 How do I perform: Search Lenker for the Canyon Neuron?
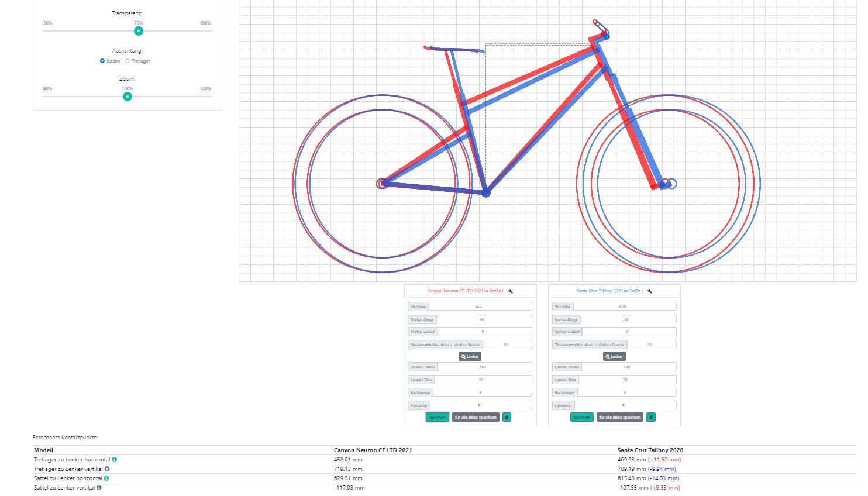pos(470,356)
